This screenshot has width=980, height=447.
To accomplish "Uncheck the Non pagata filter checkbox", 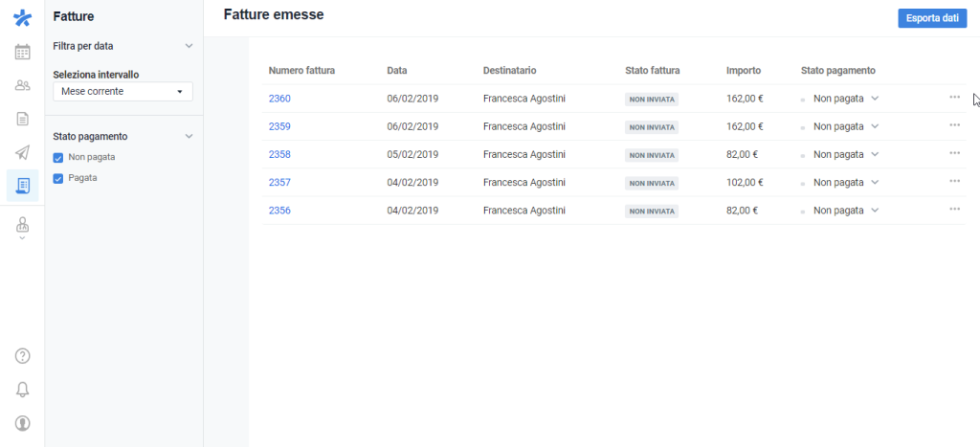I will [58, 157].
